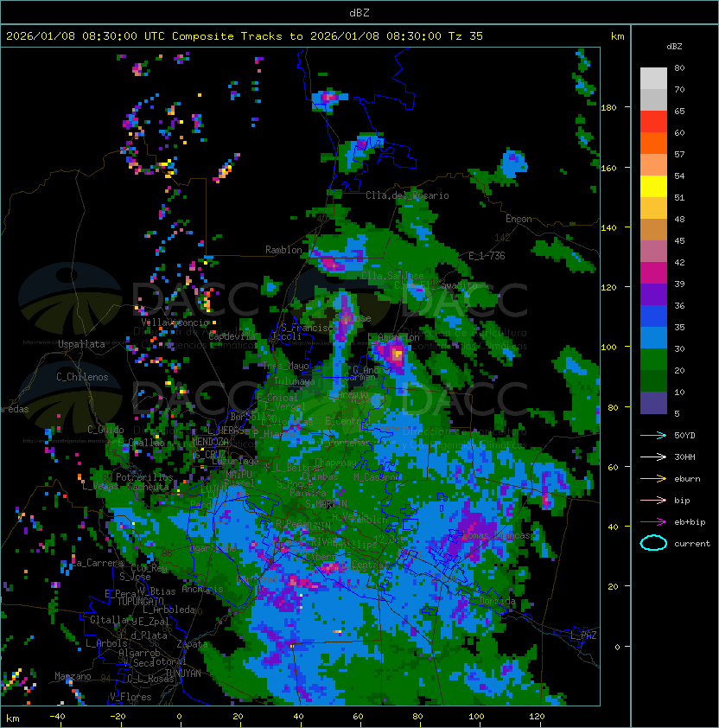
Task: Click the '160' vertical axis tick label
Action: pos(608,168)
